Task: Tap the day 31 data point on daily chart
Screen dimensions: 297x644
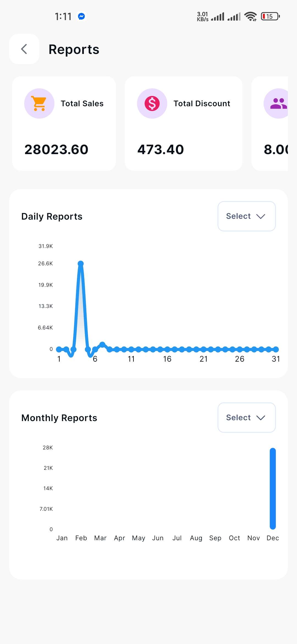Action: pos(276,350)
